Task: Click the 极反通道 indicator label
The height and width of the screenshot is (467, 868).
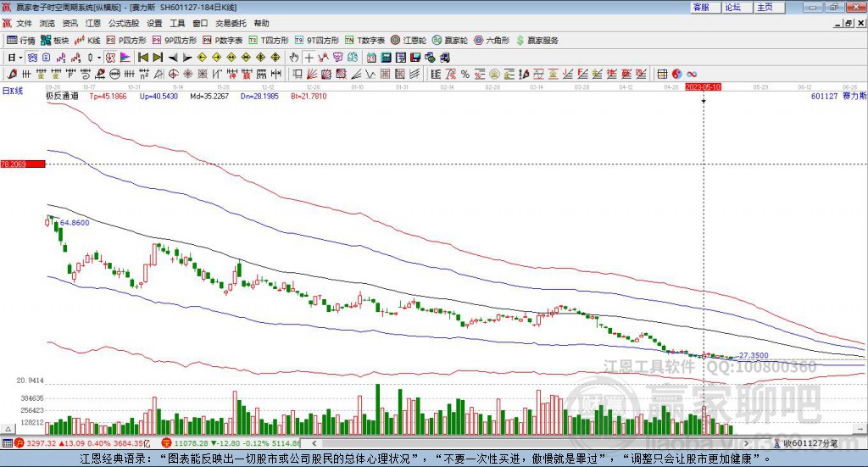Action: click(x=62, y=97)
